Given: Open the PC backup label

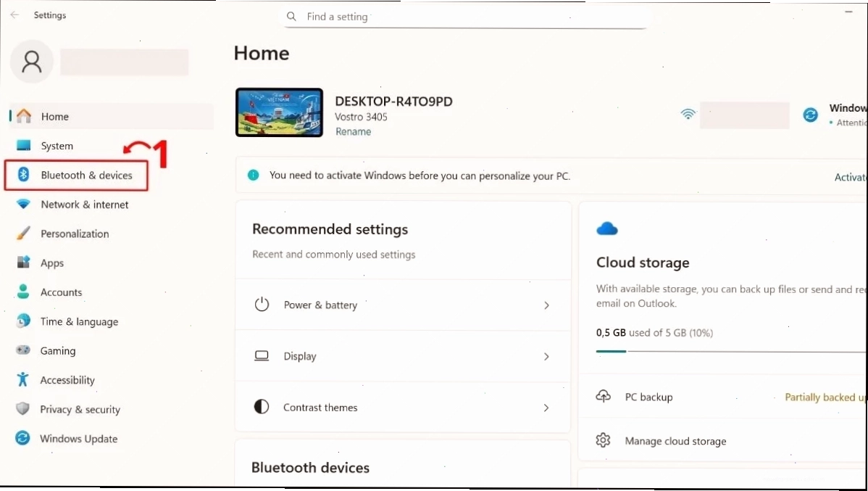Looking at the screenshot, I should click(x=648, y=397).
